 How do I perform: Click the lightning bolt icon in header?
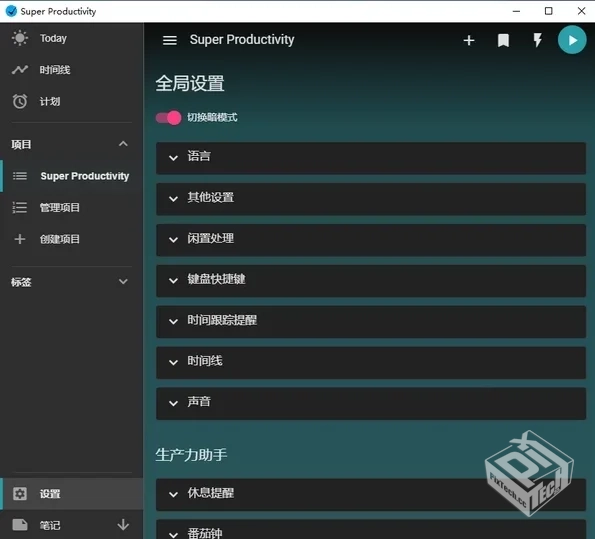537,40
